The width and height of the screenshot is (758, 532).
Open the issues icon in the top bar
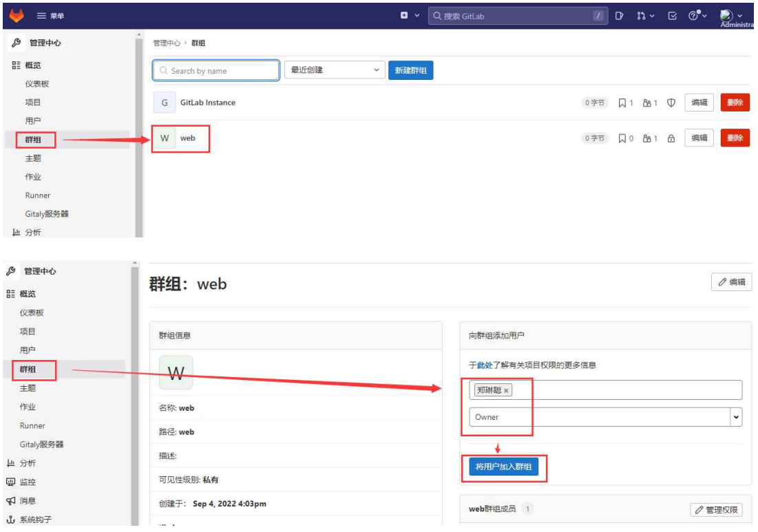619,16
